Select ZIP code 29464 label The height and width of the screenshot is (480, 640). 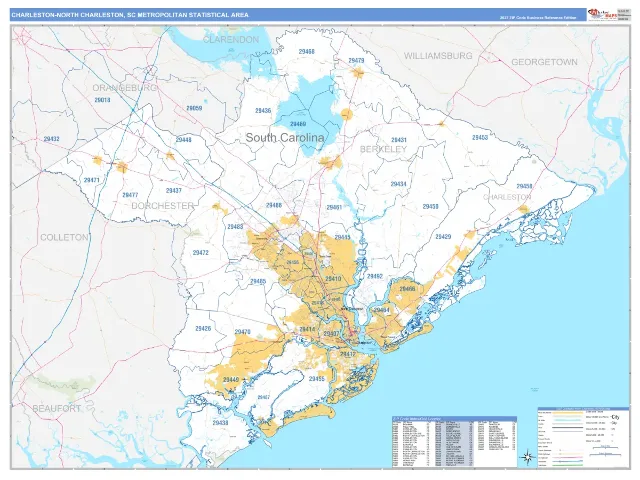381,310
